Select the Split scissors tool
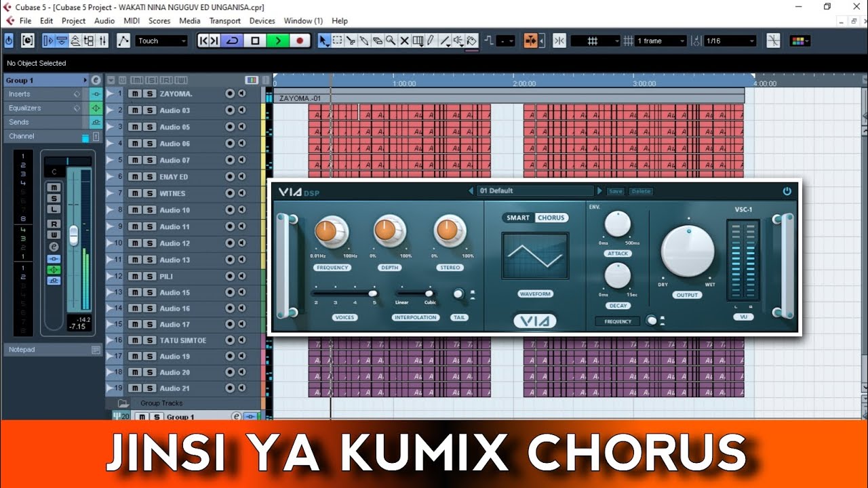Image resolution: width=868 pixels, height=488 pixels. coord(351,41)
